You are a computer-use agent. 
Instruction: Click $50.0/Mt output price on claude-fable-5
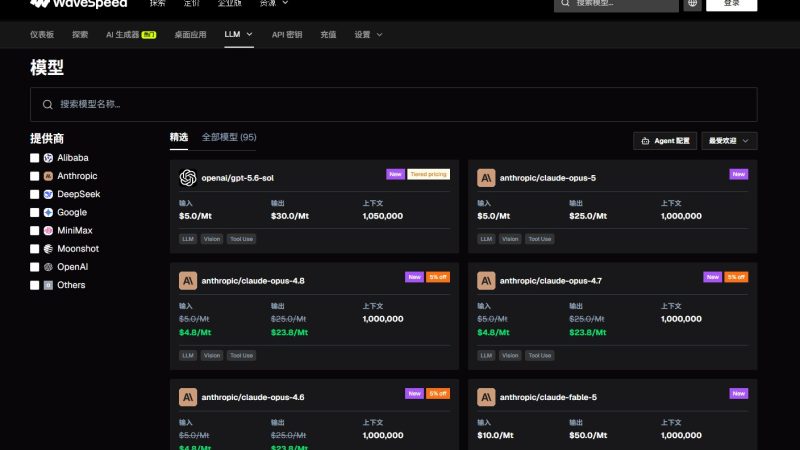[x=588, y=436]
